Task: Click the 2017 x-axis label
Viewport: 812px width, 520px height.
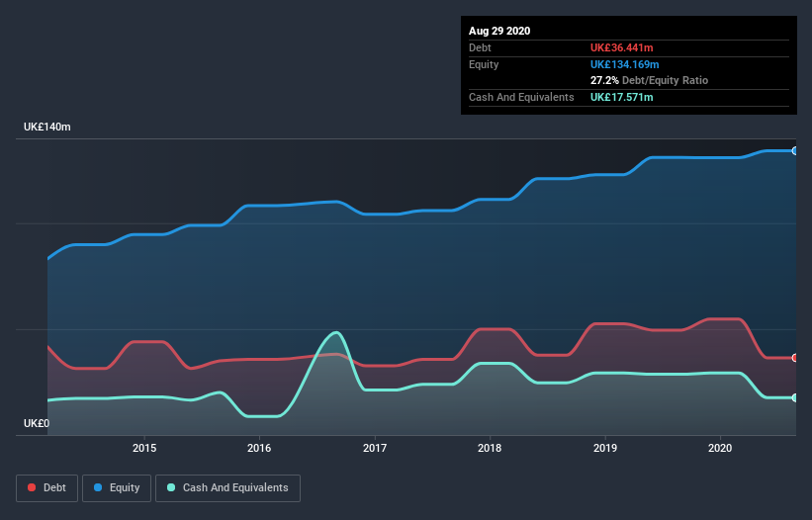Action: (x=375, y=448)
